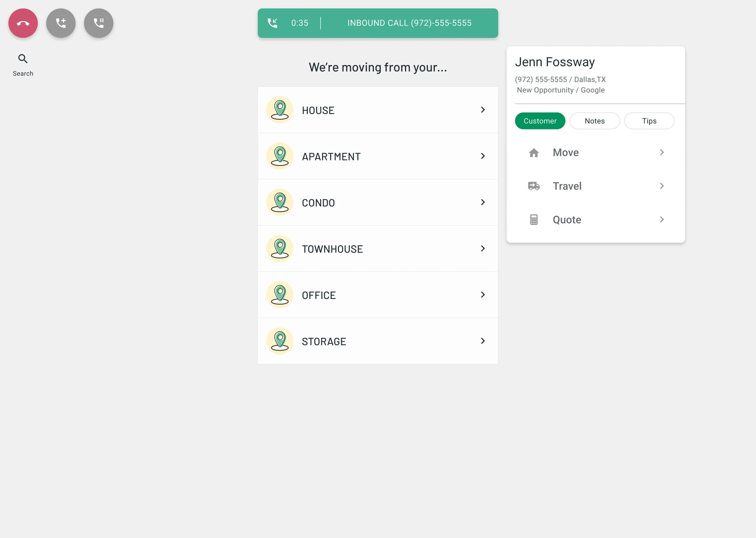Click the add call icon button
This screenshot has width=756, height=538.
pos(61,23)
